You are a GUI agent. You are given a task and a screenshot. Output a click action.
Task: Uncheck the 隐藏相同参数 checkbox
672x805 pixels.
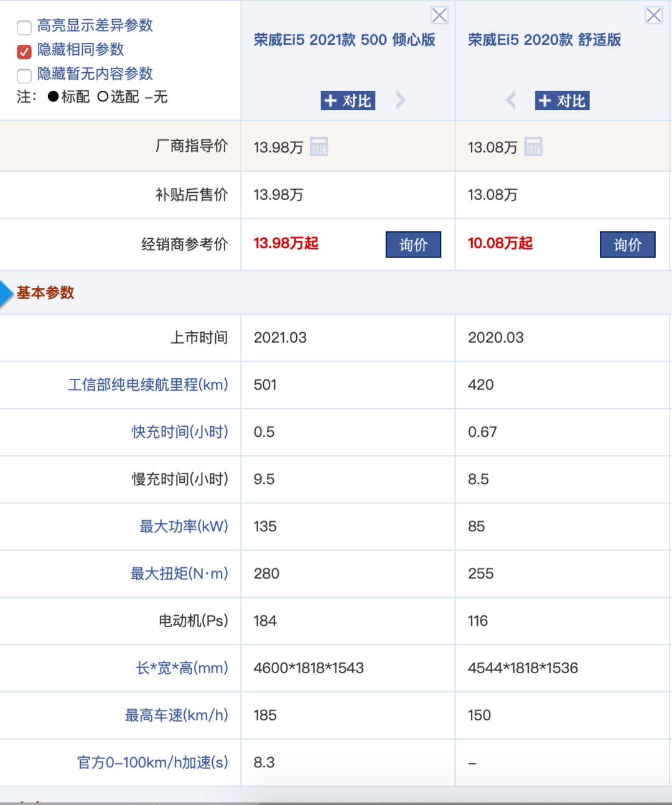click(x=24, y=52)
